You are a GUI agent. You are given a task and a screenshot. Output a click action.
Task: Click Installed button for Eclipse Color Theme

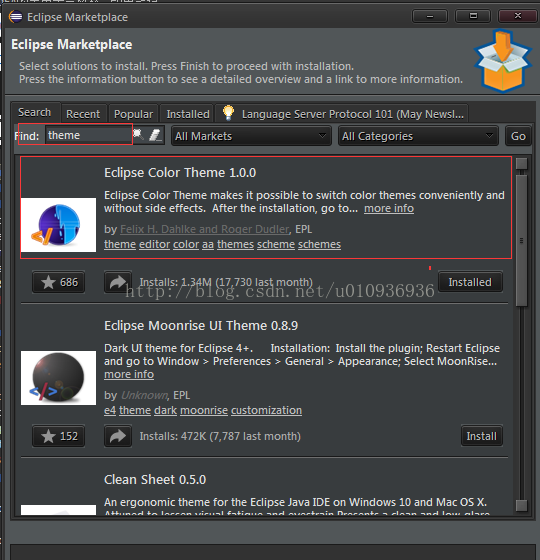[x=470, y=282]
